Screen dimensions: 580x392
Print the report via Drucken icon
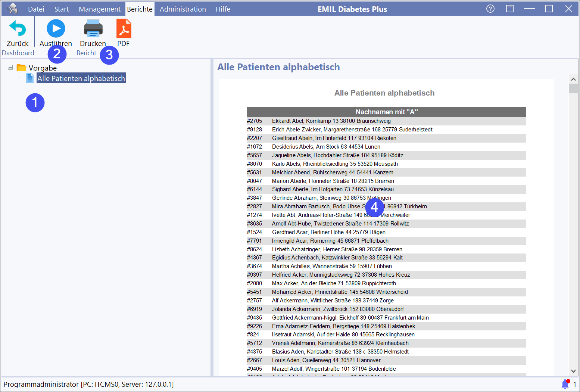point(93,29)
